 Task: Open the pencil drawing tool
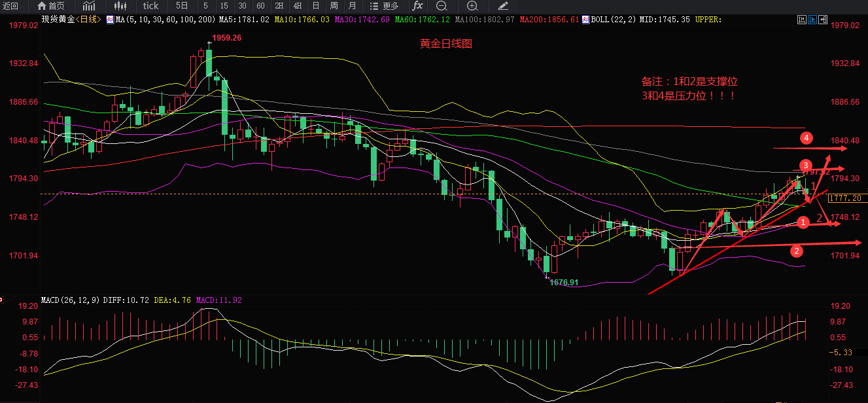(x=502, y=6)
